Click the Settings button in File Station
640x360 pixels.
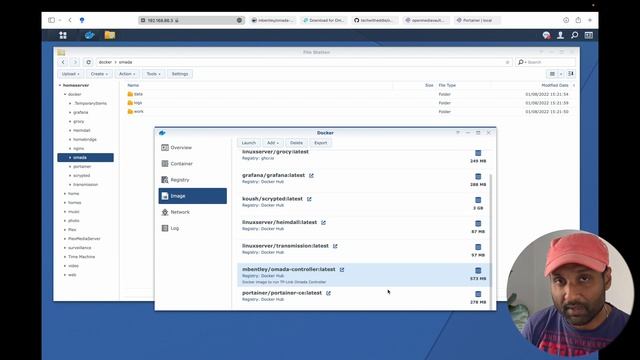[180, 74]
